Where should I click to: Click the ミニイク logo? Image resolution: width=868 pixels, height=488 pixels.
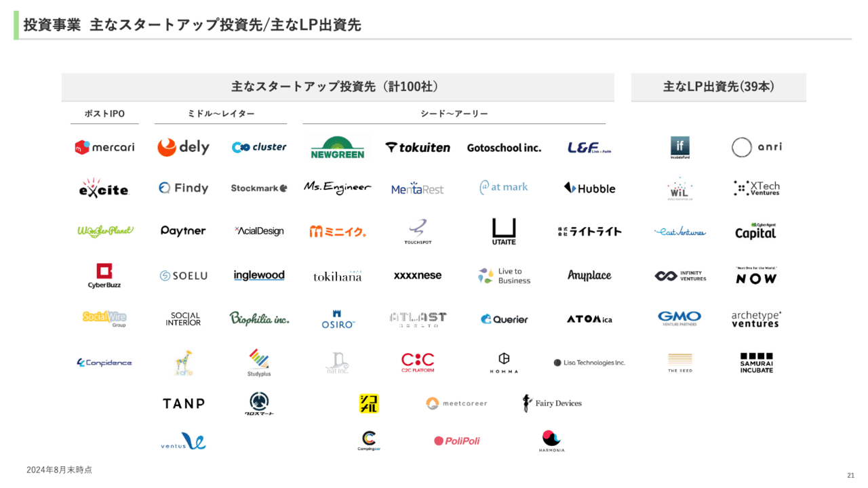338,231
